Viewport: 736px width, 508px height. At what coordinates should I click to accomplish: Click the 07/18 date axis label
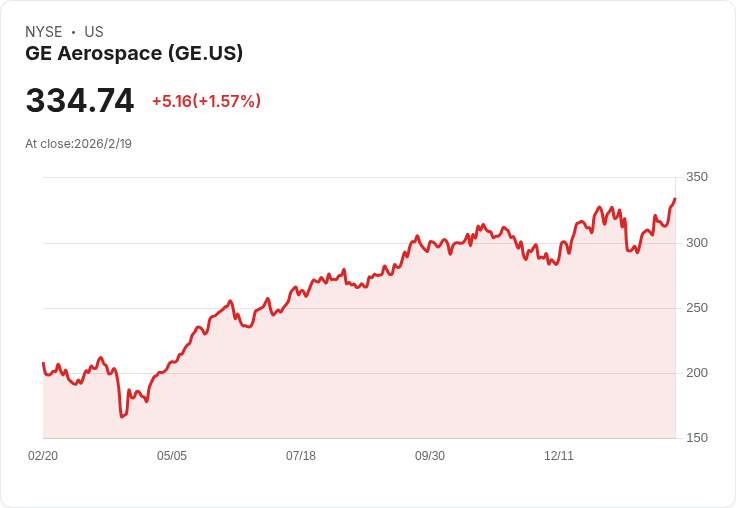301,456
